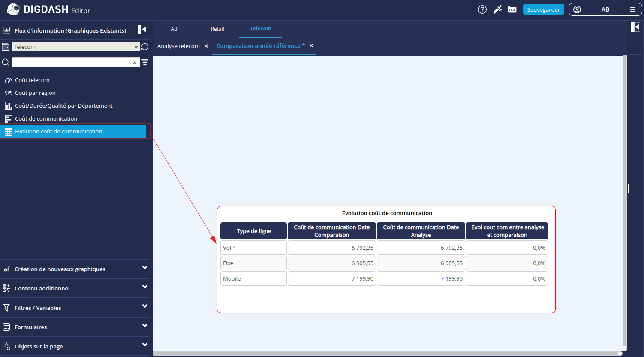
Task: Collapse the left panel with arrow icon
Action: [142, 30]
